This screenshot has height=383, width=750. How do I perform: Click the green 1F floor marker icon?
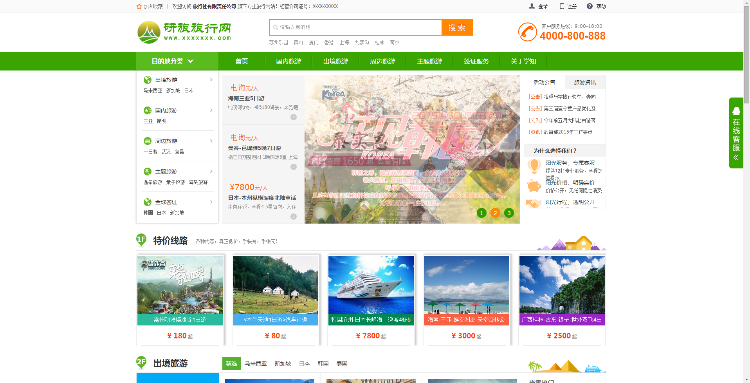tap(141, 240)
